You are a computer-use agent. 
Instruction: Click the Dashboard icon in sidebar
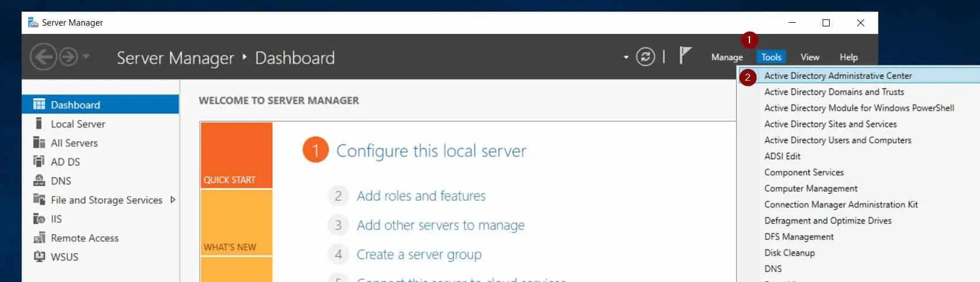coord(39,105)
